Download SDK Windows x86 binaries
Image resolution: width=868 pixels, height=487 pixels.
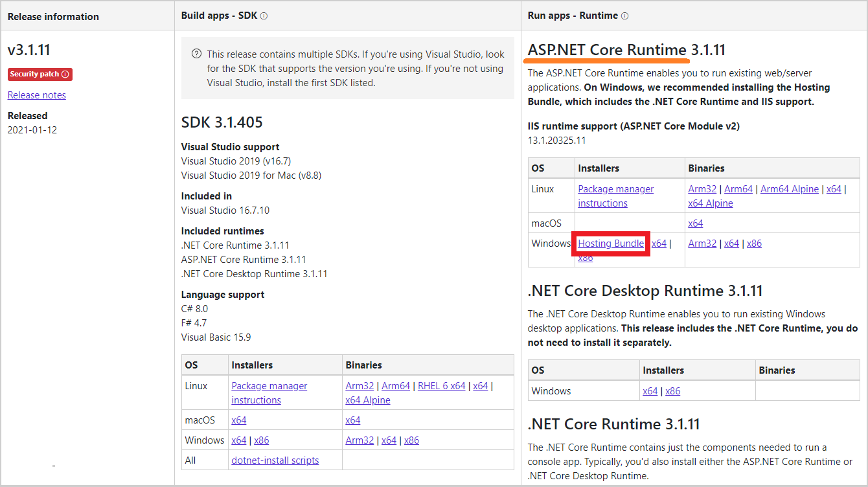(412, 440)
